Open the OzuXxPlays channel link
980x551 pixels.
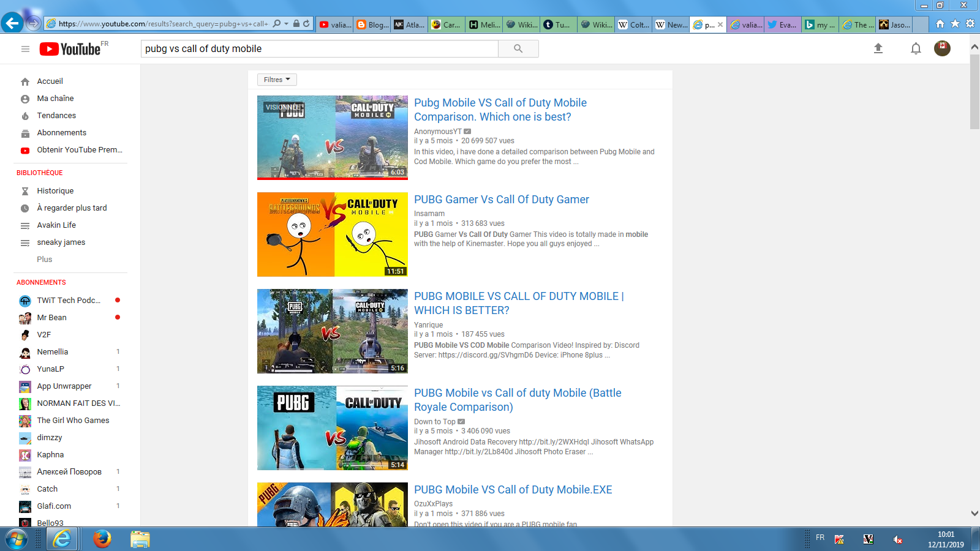click(434, 504)
